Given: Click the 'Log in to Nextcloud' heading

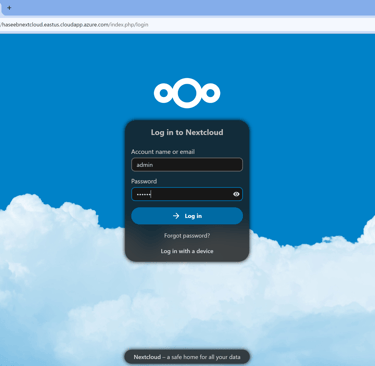Looking at the screenshot, I should (x=187, y=132).
